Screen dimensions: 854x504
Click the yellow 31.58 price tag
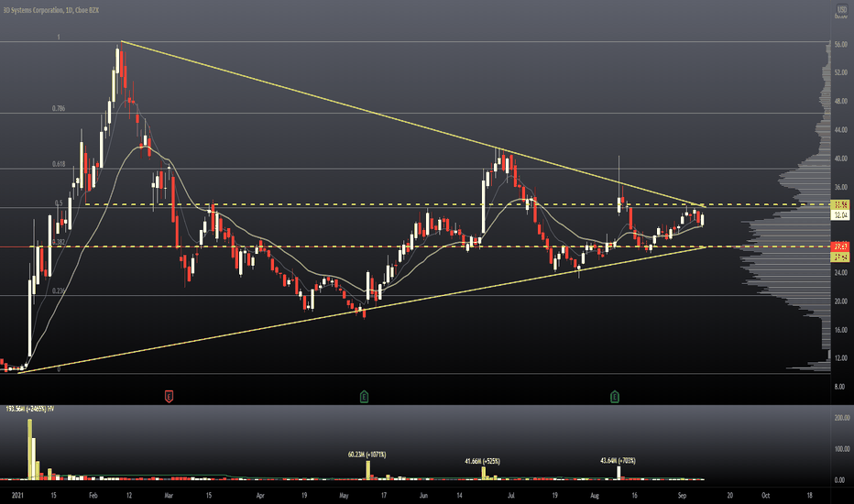[x=840, y=205]
